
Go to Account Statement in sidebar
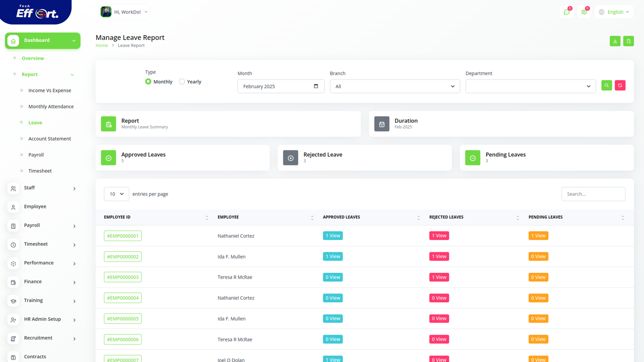[x=50, y=139]
